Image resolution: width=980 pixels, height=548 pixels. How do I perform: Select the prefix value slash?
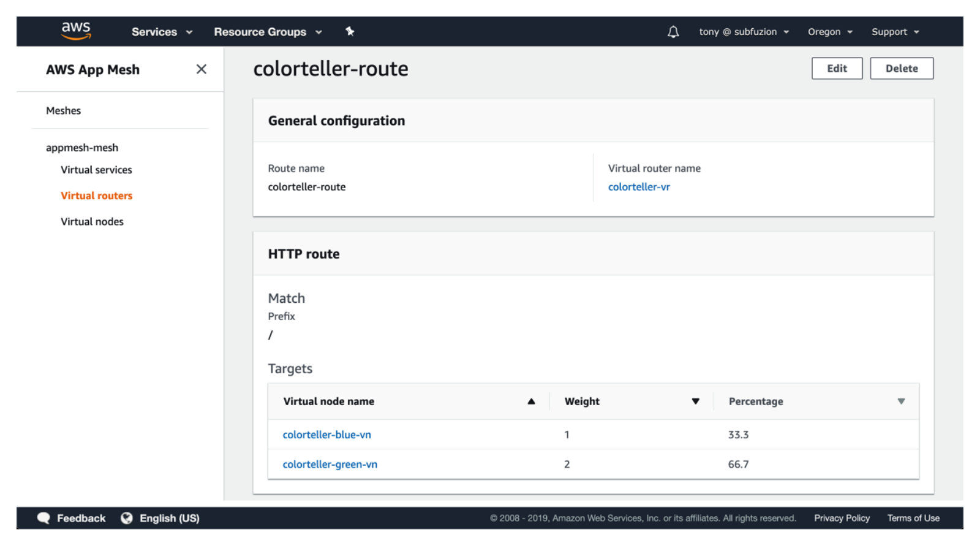click(270, 335)
